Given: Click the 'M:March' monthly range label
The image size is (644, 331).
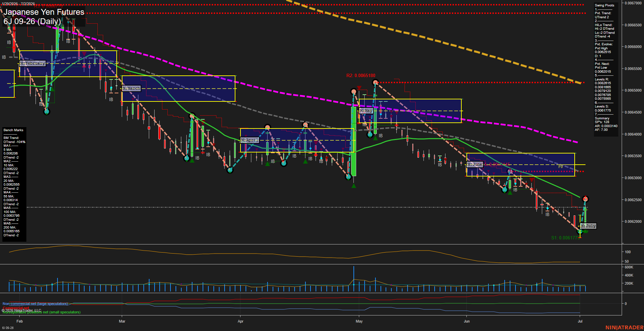Looking at the screenshot, I should (131, 88).
